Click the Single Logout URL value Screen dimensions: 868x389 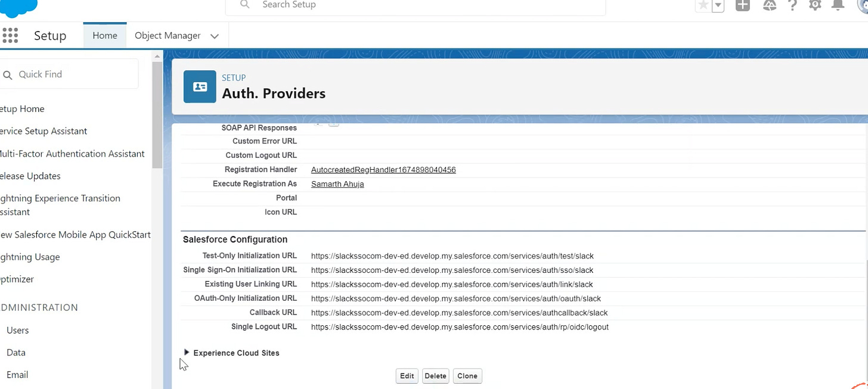(460, 327)
